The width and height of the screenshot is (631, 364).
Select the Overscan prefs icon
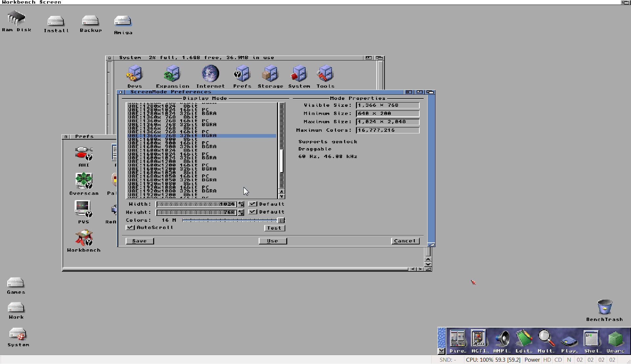click(x=84, y=184)
